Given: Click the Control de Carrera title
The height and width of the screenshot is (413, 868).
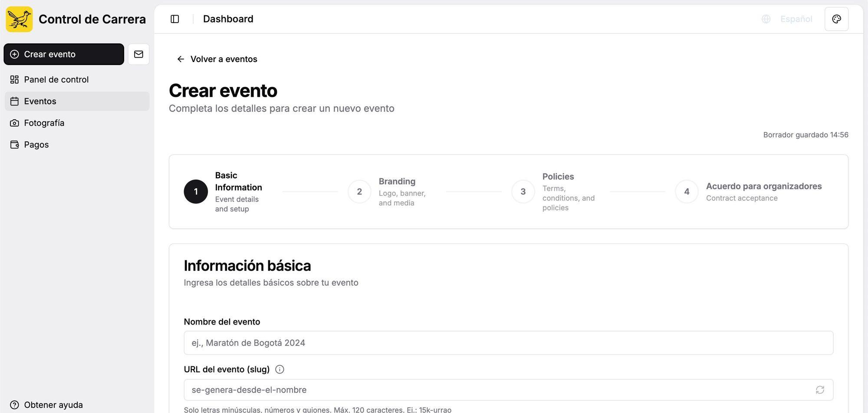Looking at the screenshot, I should click(x=92, y=19).
